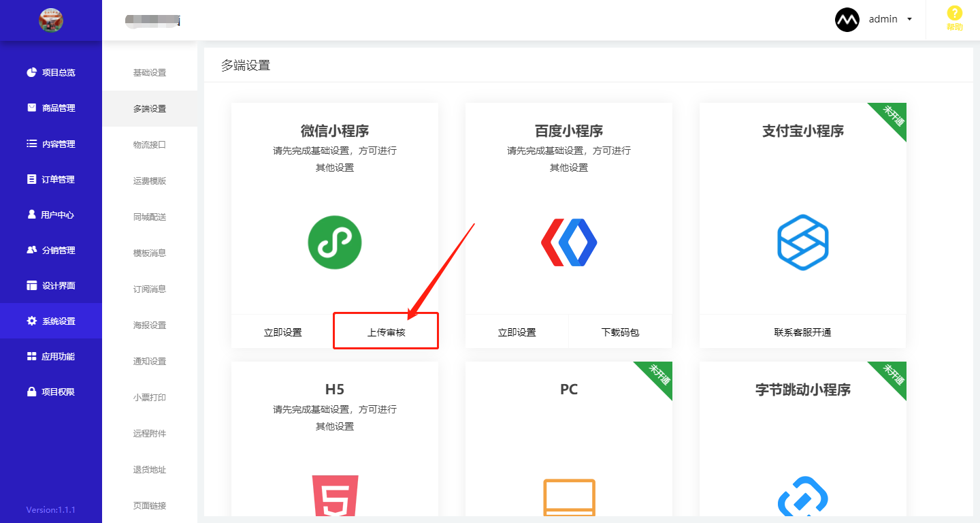Select 分销管理 in the sidebar

(x=51, y=250)
